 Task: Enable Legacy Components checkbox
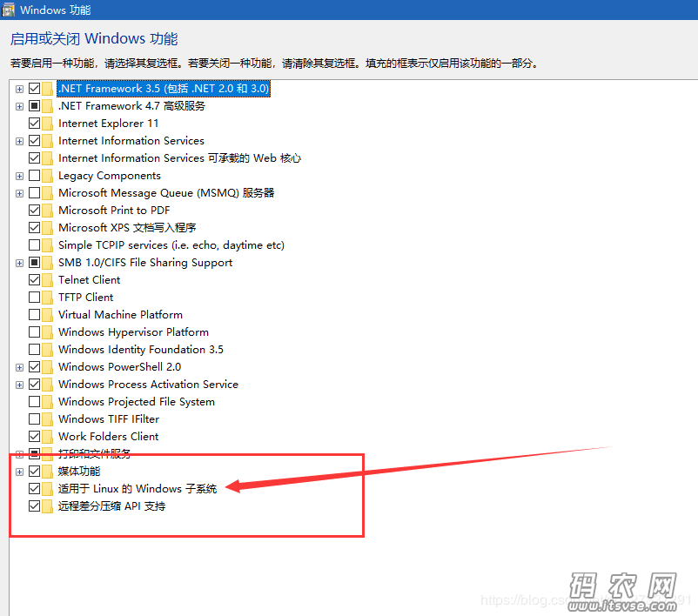[x=34, y=176]
